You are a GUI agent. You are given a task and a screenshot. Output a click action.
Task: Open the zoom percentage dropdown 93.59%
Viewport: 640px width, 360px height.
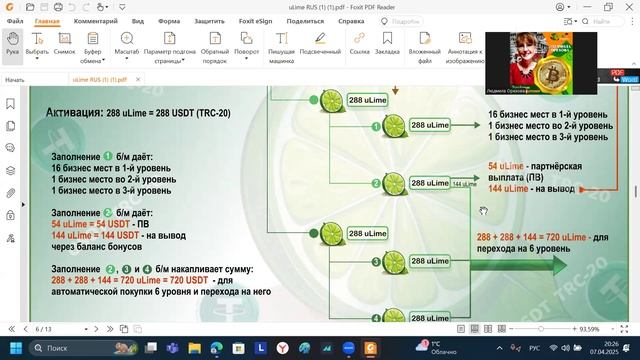click(613, 329)
